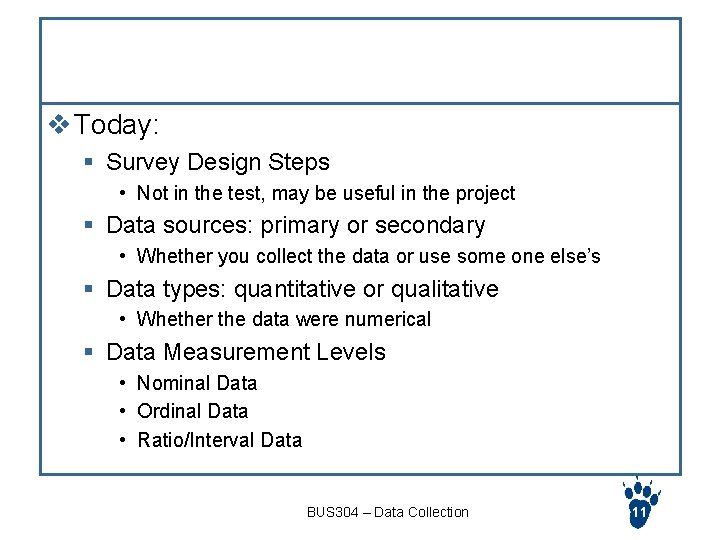Click the square bullet before Data types
This screenshot has height=540, width=720.
[x=89, y=289]
